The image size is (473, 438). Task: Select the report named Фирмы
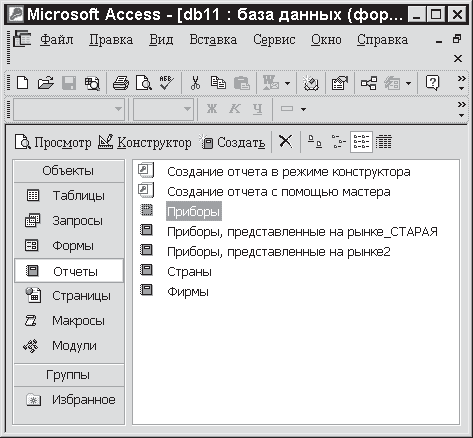(x=188, y=292)
